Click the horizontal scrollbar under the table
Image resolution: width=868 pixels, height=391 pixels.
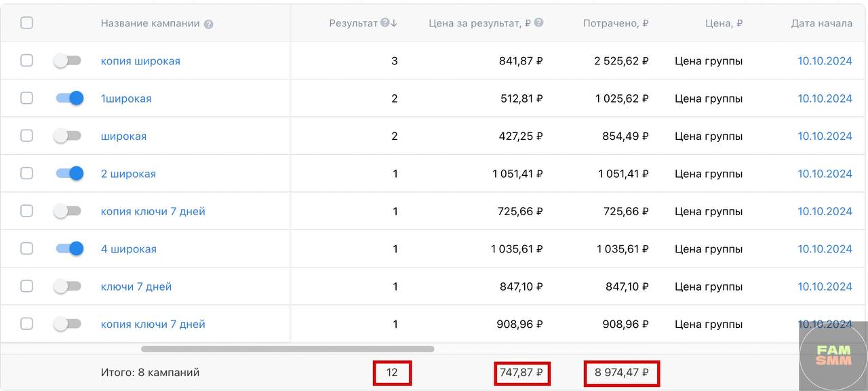point(288,349)
